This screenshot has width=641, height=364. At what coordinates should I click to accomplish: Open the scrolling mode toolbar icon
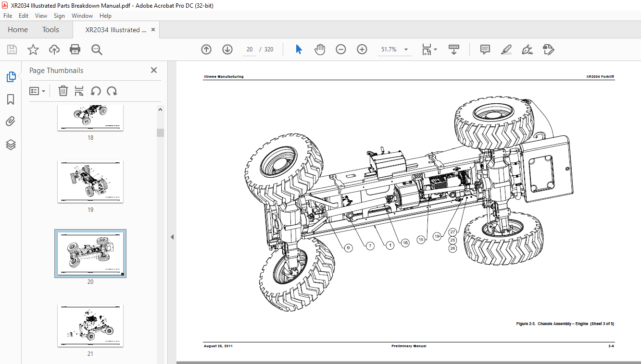[454, 49]
